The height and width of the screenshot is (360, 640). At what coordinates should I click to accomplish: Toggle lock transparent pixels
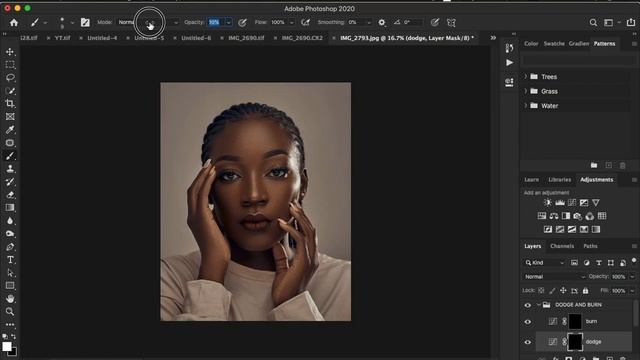tap(541, 291)
